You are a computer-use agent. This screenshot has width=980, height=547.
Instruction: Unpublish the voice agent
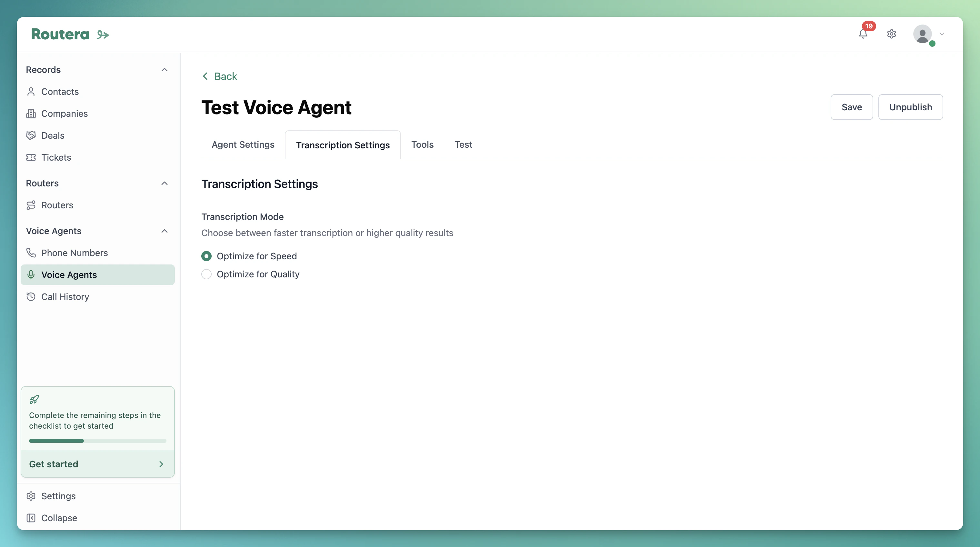click(x=910, y=107)
